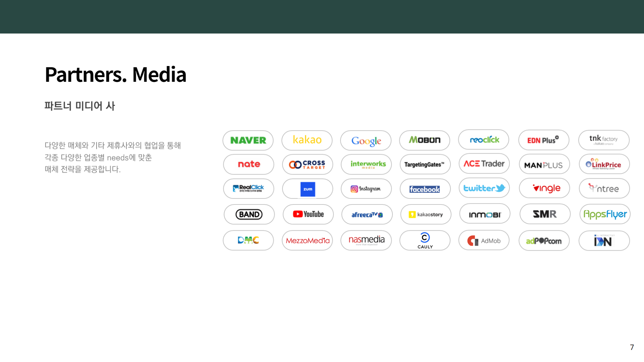
Task: Click the YouTube logo badge
Action: 308,215
